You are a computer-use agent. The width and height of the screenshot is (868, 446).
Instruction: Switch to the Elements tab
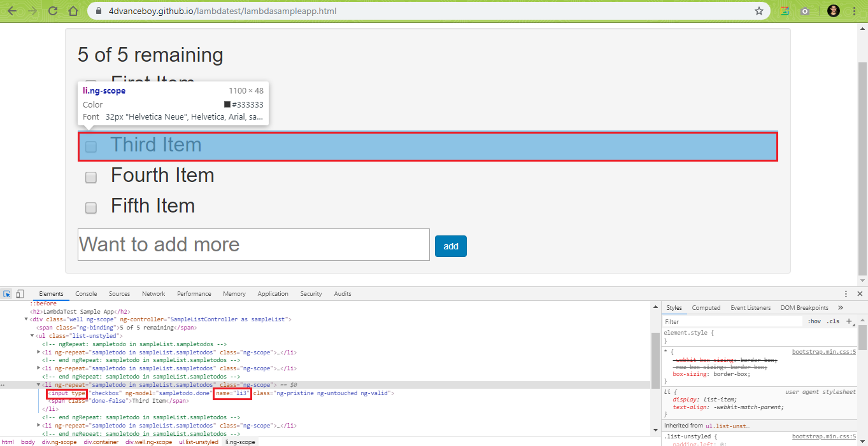pos(51,294)
